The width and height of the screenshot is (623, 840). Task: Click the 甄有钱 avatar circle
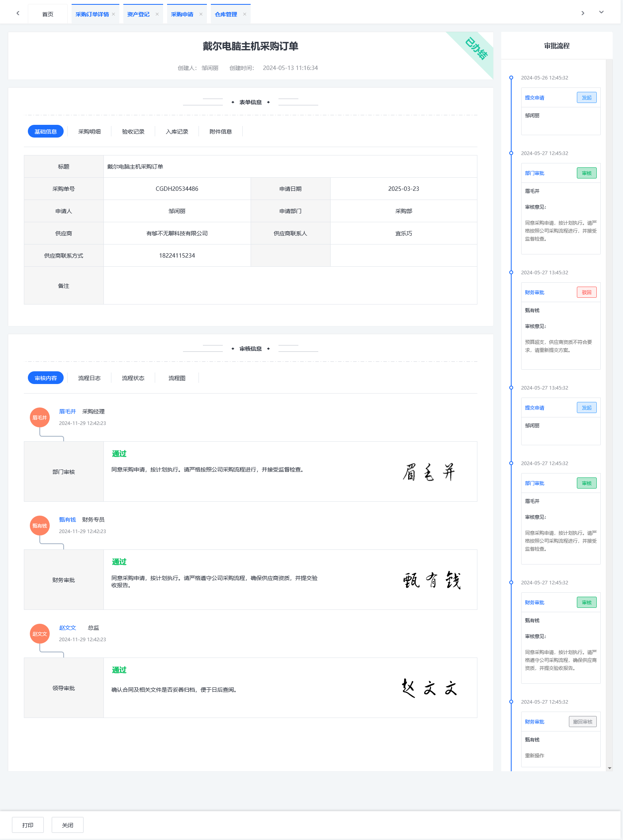[40, 526]
